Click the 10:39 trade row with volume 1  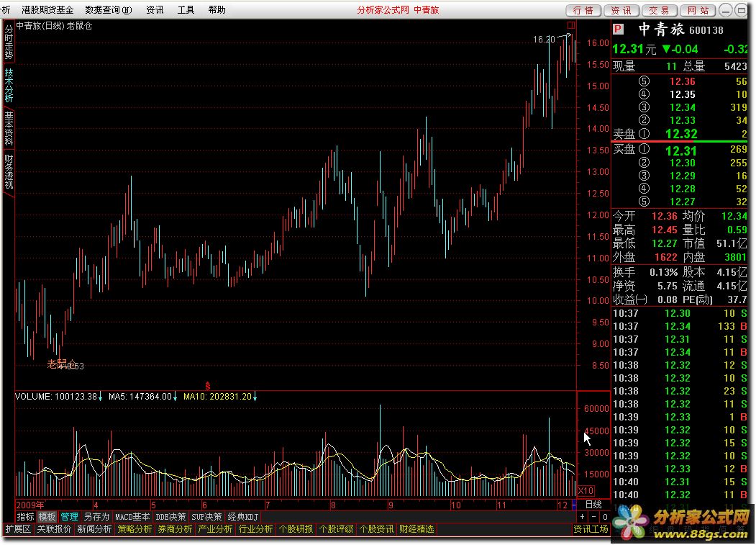point(680,417)
